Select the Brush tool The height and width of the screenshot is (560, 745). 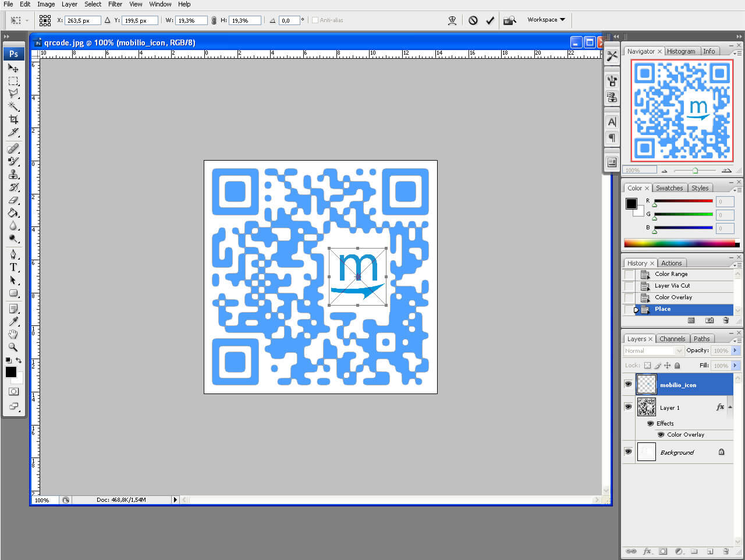(x=13, y=161)
